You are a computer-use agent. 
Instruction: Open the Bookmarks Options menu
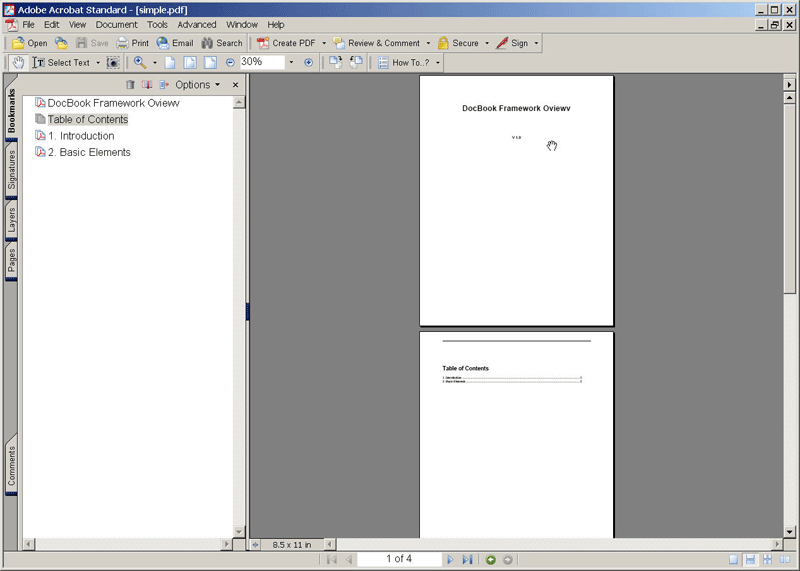coord(197,85)
